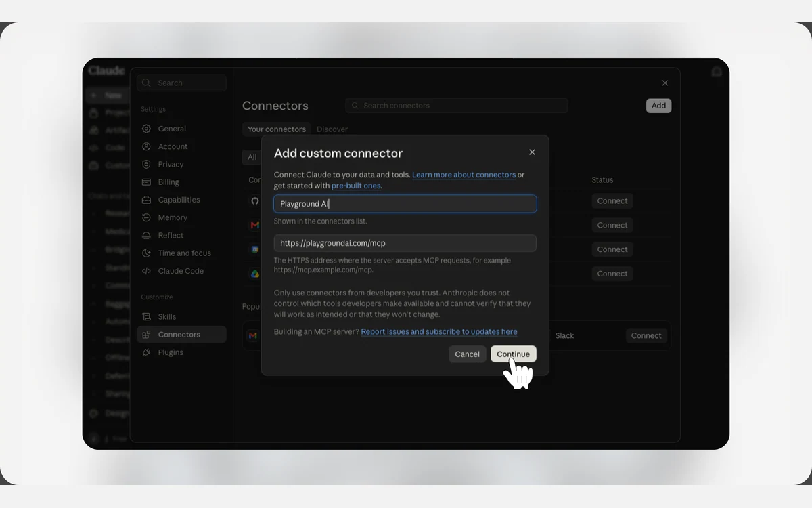Open Learn more about connectors link
The image size is (812, 508).
coord(464,175)
